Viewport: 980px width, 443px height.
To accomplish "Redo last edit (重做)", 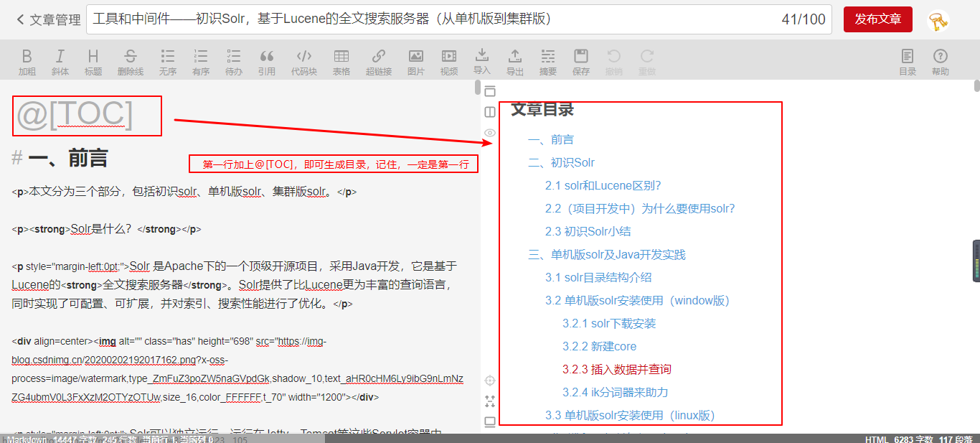I will click(x=647, y=62).
